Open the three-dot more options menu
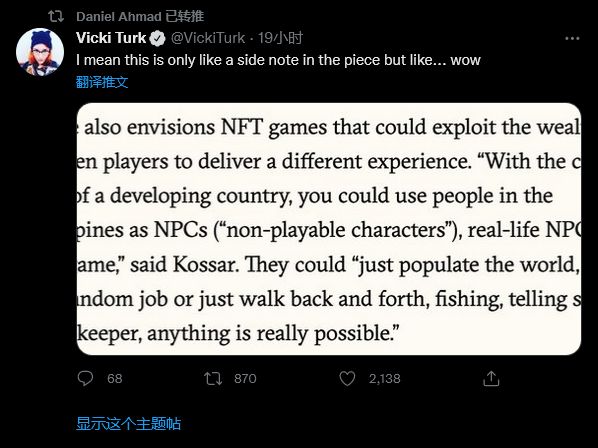598x448 pixels. (572, 39)
